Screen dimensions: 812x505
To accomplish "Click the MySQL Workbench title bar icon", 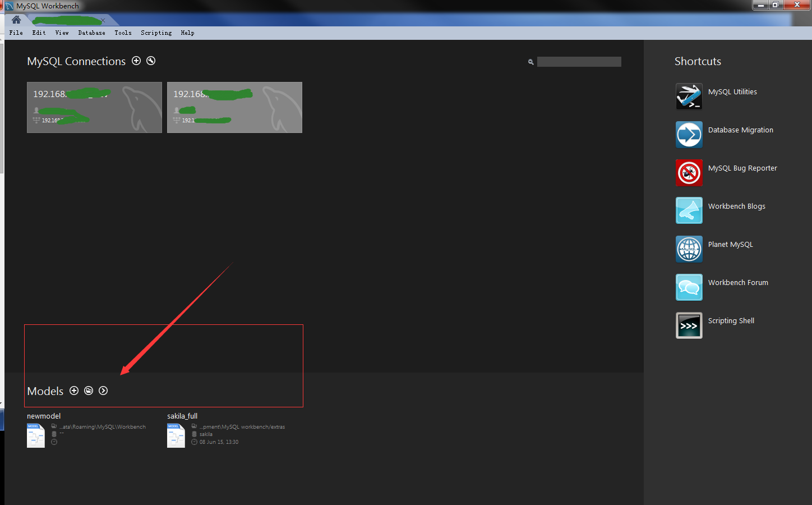I will [x=10, y=6].
